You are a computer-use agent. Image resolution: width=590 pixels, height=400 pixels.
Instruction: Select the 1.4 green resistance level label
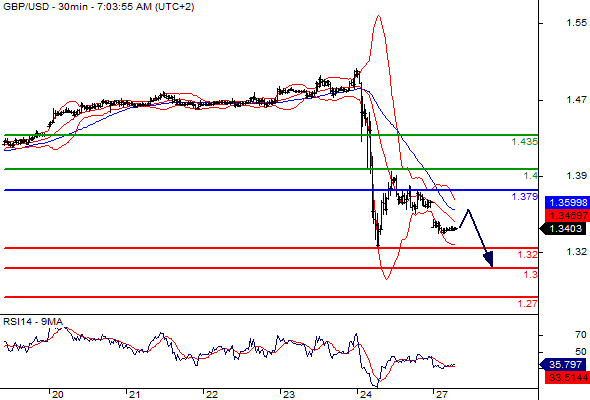tap(531, 176)
